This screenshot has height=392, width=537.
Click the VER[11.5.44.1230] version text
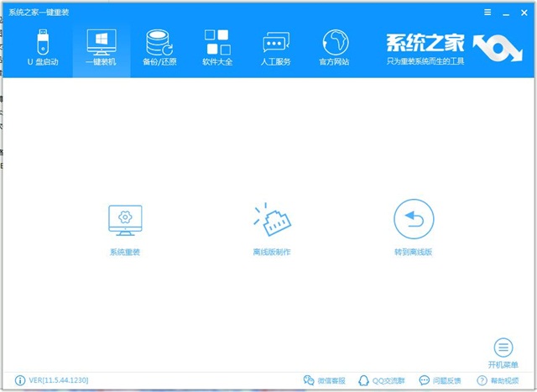pyautogui.click(x=59, y=380)
